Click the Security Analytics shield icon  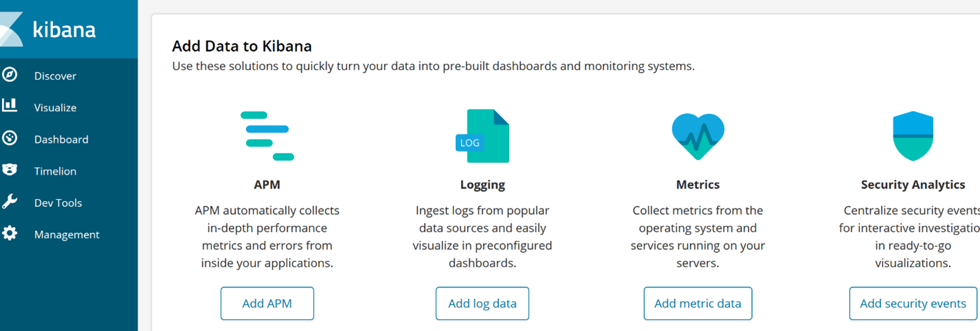click(913, 136)
